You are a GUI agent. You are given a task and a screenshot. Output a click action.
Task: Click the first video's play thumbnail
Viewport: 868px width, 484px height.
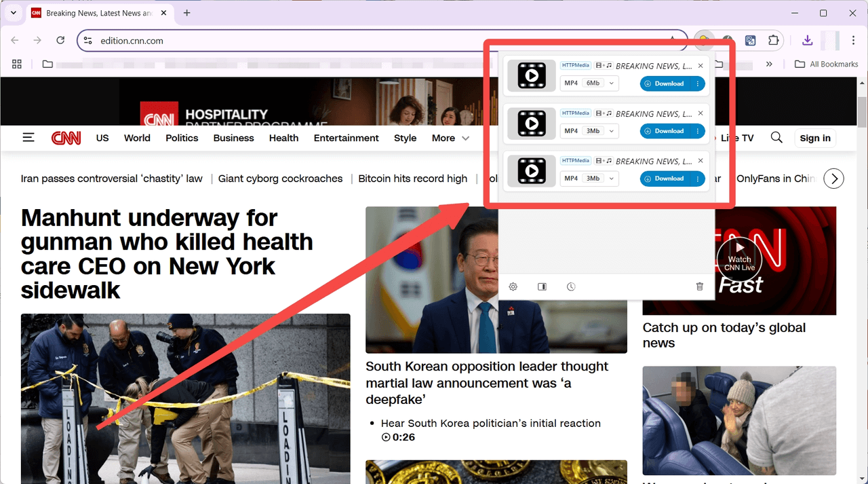point(531,75)
